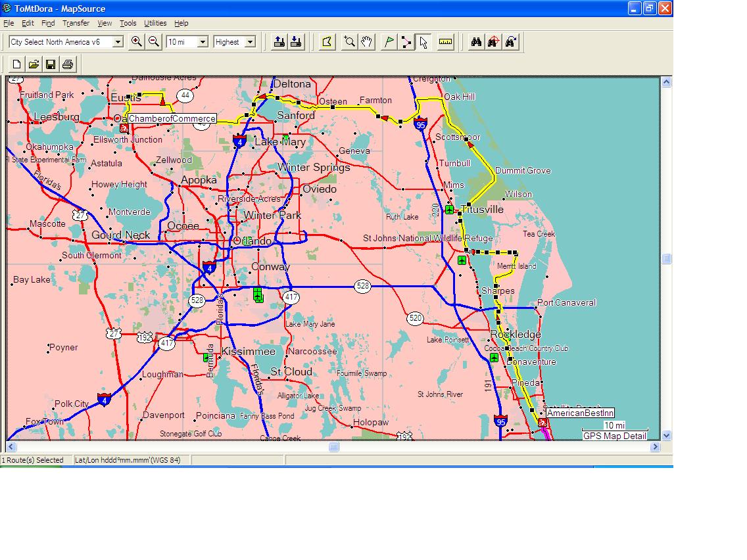The height and width of the screenshot is (560, 747).
Task: Click the Zoom In magnifier icon
Action: coord(136,41)
